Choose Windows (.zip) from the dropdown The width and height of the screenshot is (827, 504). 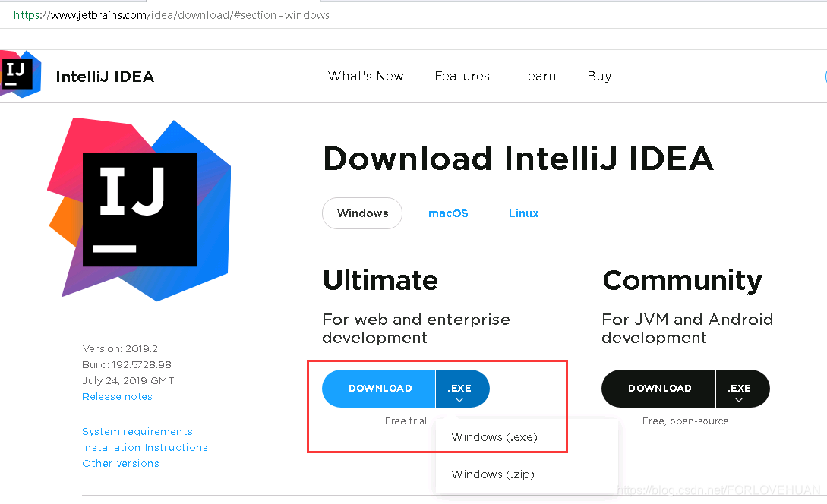493,474
